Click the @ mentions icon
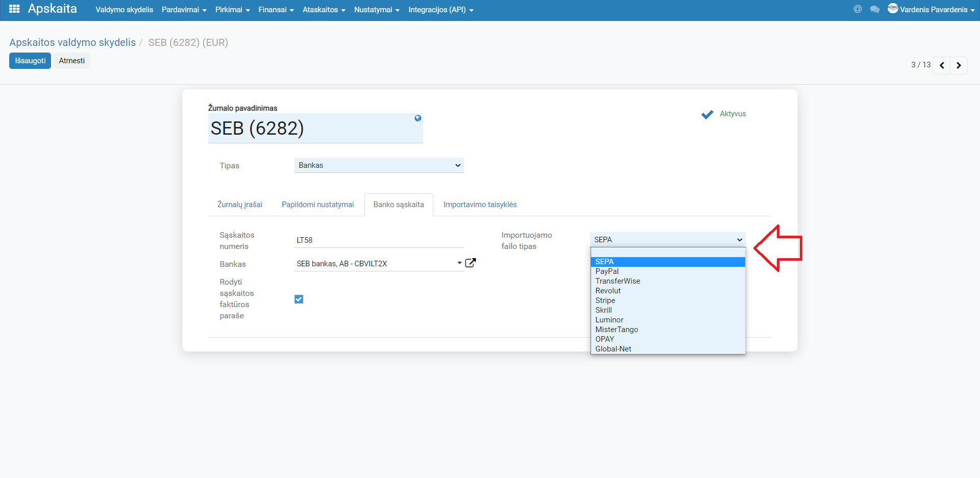The height and width of the screenshot is (478, 980). pyautogui.click(x=857, y=9)
